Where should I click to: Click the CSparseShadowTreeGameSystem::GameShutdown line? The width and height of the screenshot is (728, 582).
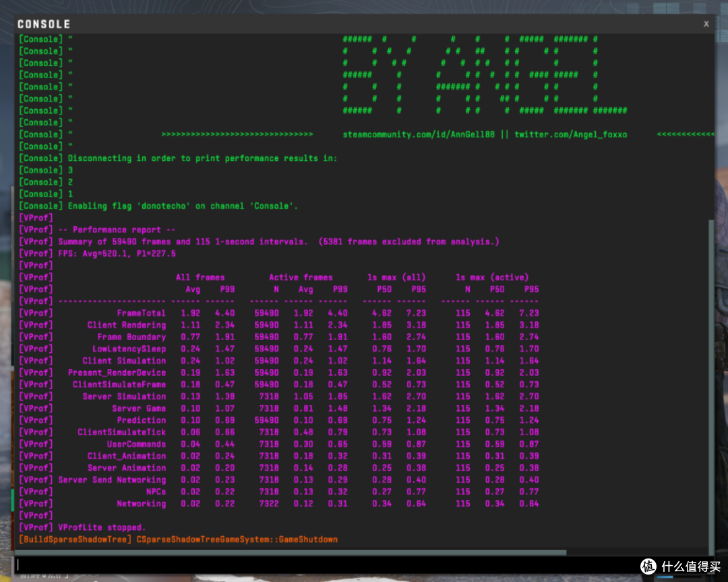click(237, 540)
